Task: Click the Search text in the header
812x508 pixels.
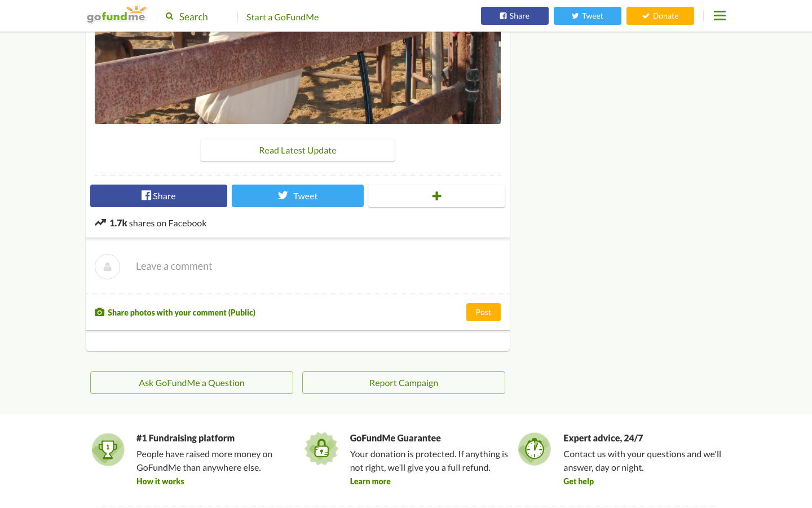Action: [193, 17]
